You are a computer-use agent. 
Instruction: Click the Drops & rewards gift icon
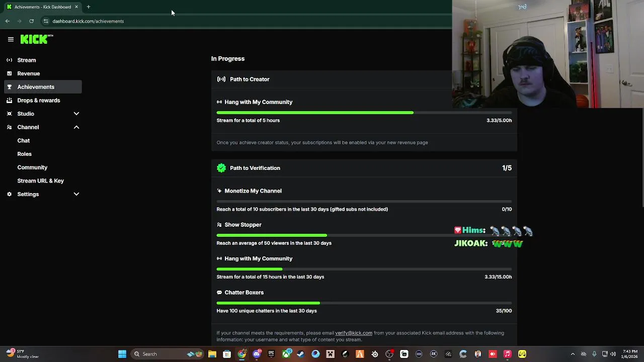(x=9, y=100)
